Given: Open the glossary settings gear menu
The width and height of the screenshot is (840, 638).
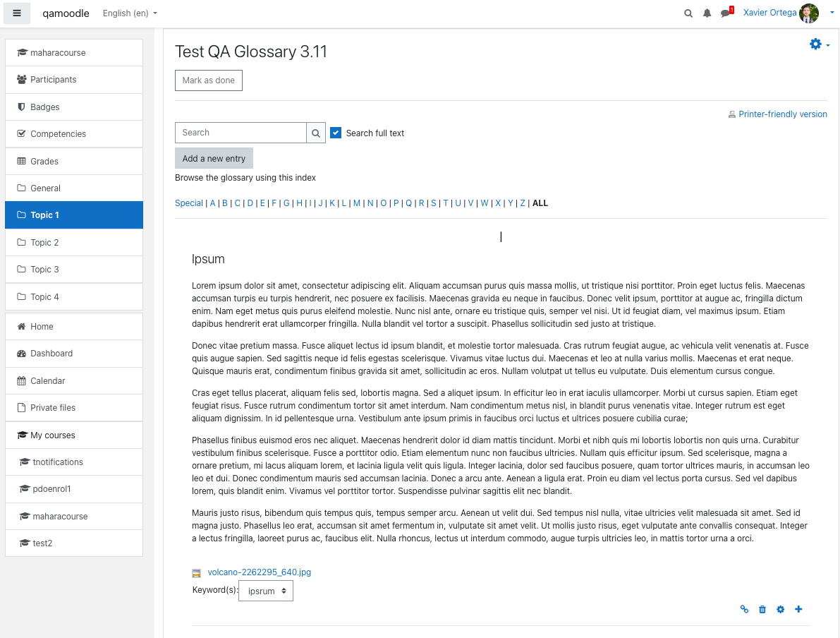Looking at the screenshot, I should pyautogui.click(x=819, y=44).
